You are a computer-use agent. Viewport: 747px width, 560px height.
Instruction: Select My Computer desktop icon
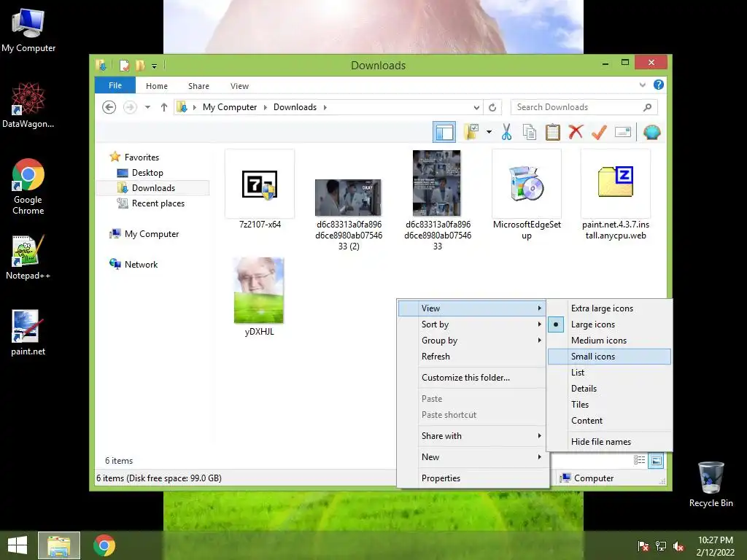point(28,31)
